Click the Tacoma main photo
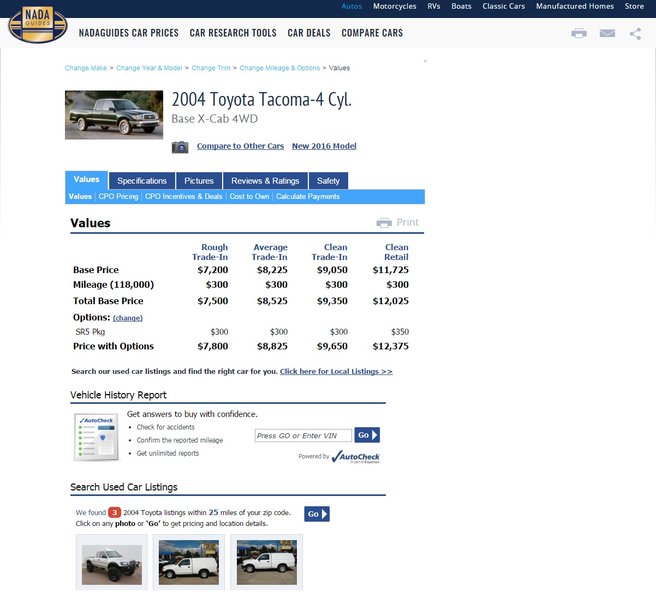This screenshot has height=599, width=656. tap(114, 115)
